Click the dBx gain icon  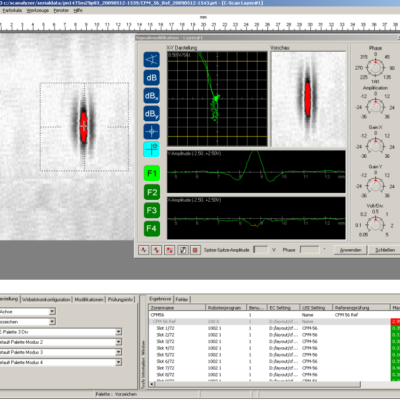click(x=152, y=96)
